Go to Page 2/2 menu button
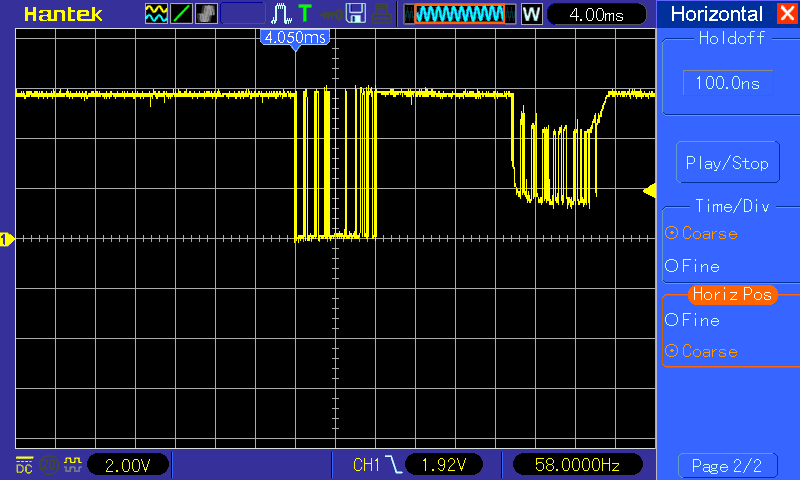This screenshot has width=800, height=480. (727, 465)
